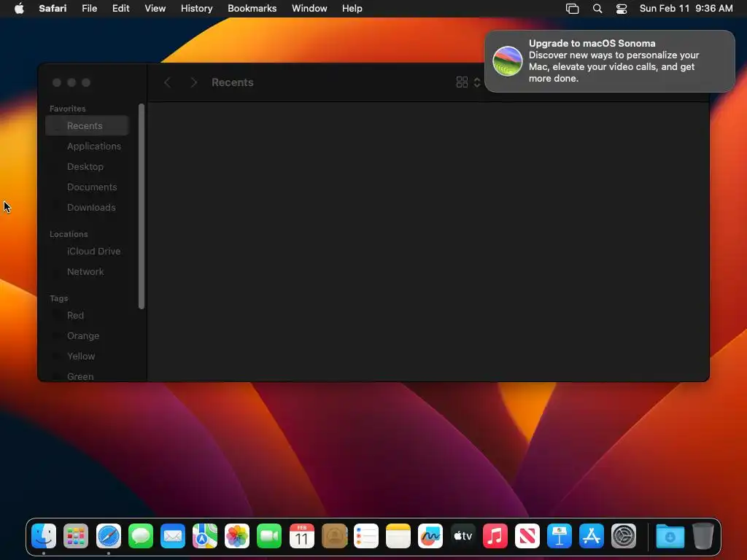Click the Finder sidebar scrollbar
Viewport: 747px width, 560px height.
click(x=141, y=206)
